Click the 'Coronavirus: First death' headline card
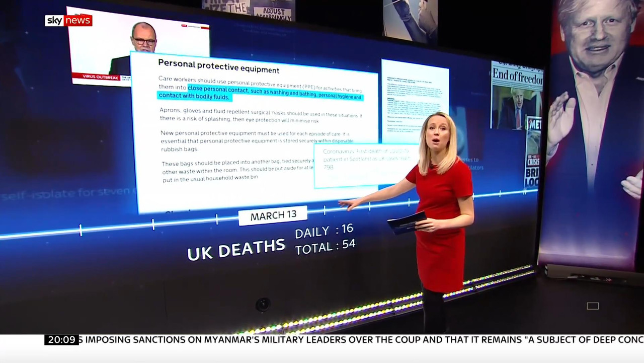The height and width of the screenshot is (363, 644). coord(366,165)
